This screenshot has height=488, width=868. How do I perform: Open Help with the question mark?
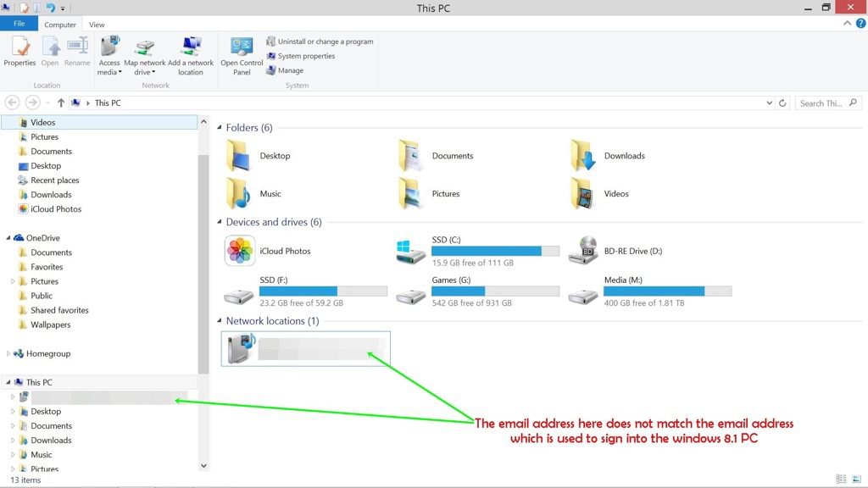[861, 23]
